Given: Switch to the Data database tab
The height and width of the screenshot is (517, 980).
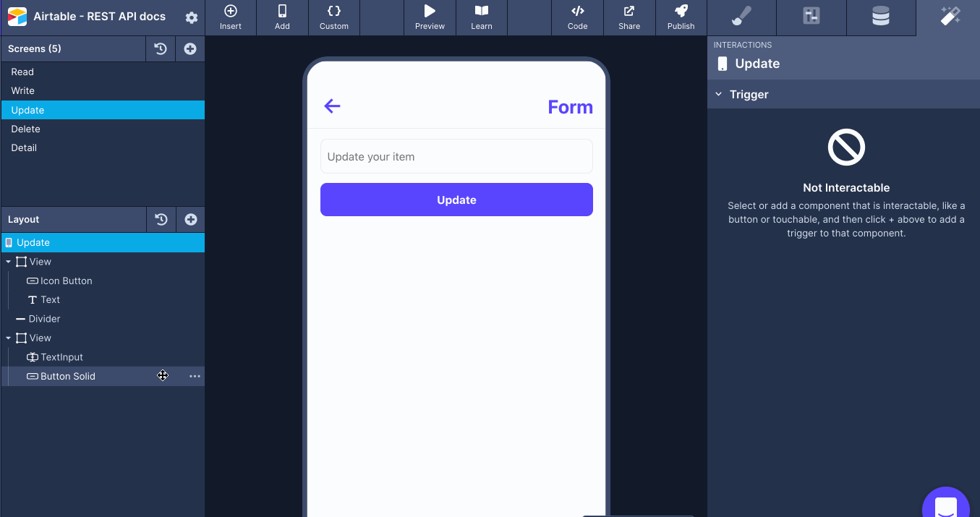Looking at the screenshot, I should (881, 17).
